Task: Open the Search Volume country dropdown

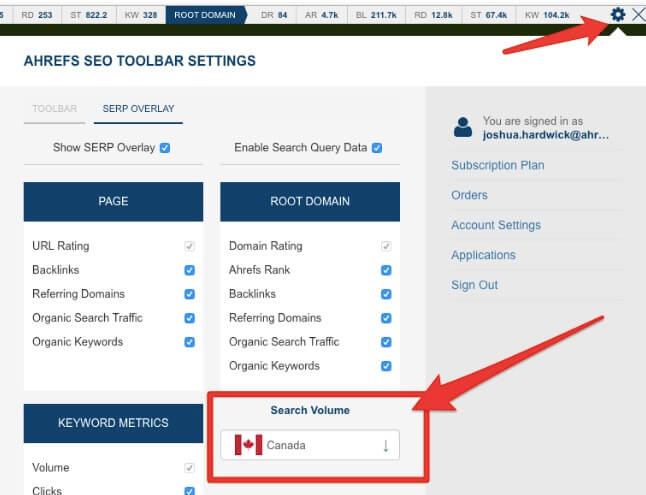Action: point(310,445)
